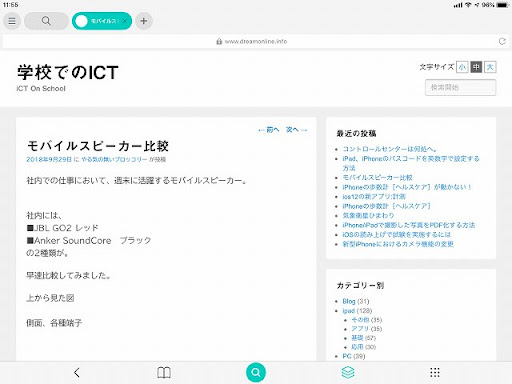Open post 新型iPhoneにおけるカメラ機能の変更
This screenshot has width=512, height=384.
(398, 244)
